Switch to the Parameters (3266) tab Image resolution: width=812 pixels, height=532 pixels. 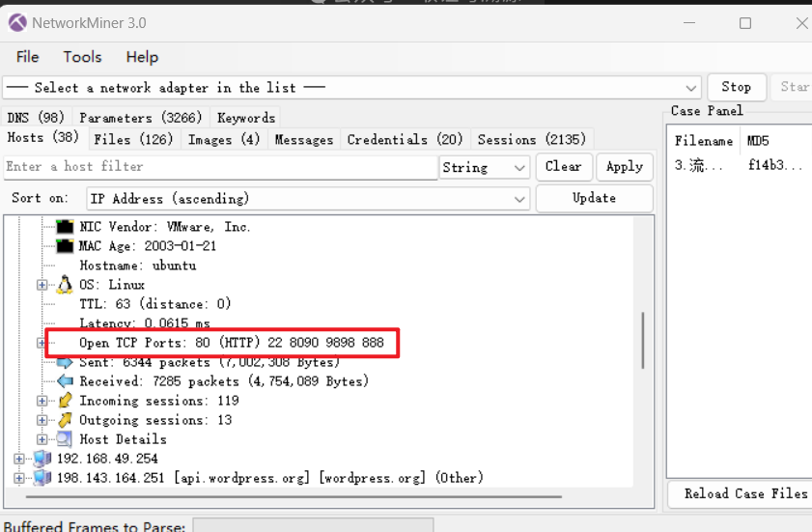(x=141, y=118)
